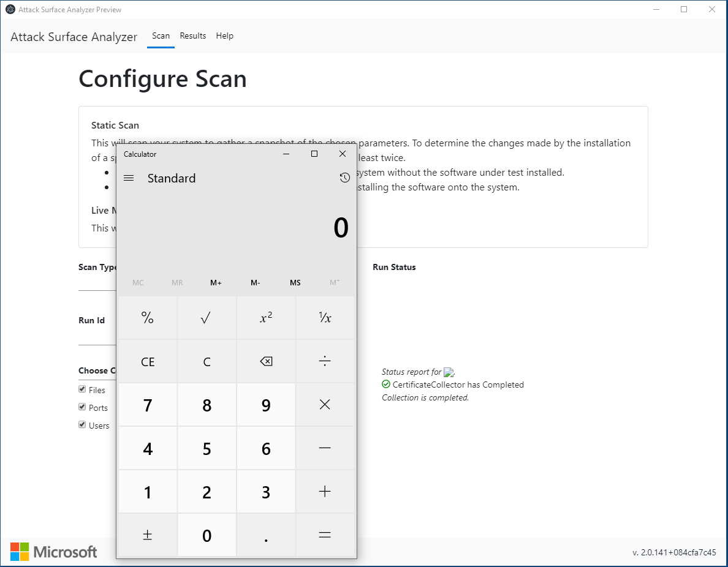Click the percent key in Calculator
The height and width of the screenshot is (567, 728).
(x=148, y=318)
